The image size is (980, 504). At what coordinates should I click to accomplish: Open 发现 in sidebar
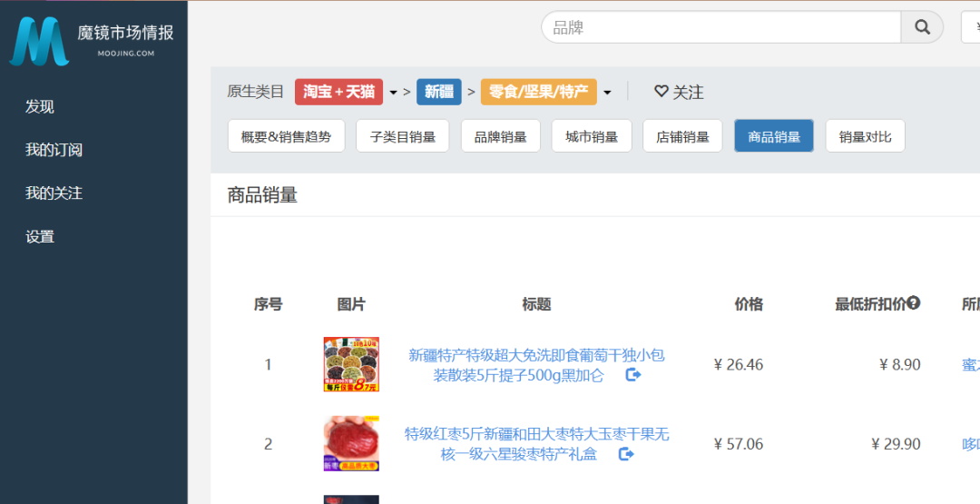point(40,106)
